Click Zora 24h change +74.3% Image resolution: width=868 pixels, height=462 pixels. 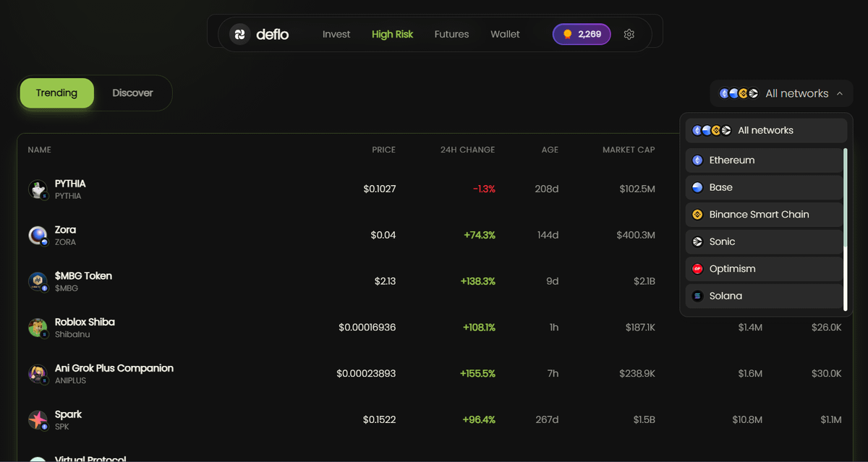pos(480,236)
